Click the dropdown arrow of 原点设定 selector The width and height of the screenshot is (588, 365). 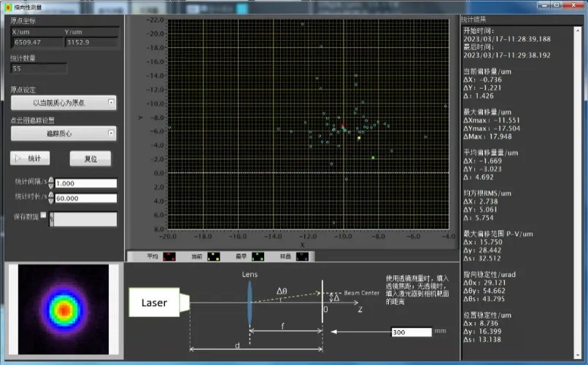coord(111,102)
